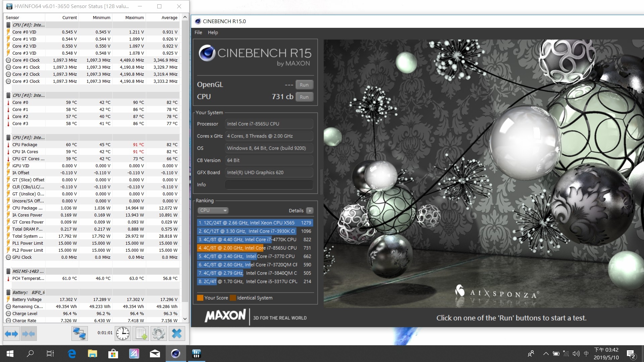The image size is (644, 362).
Task: Select the PCH Temperature row
Action: pyautogui.click(x=92, y=278)
